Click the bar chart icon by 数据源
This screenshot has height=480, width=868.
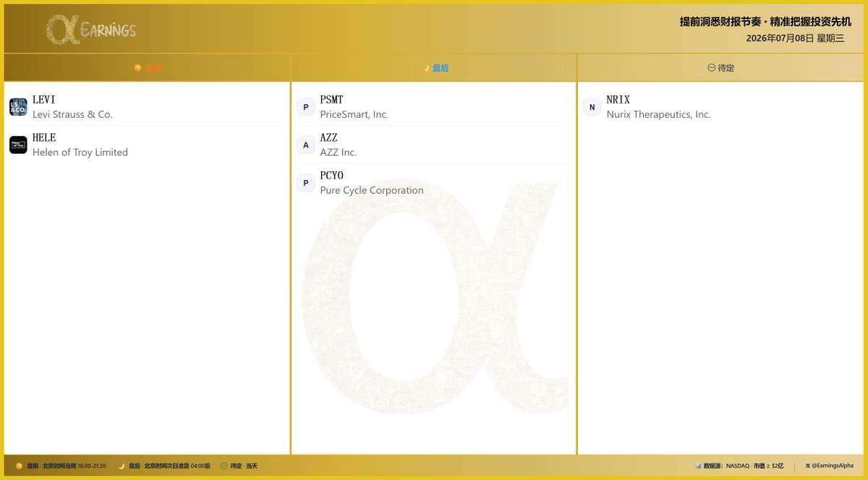tap(698, 466)
